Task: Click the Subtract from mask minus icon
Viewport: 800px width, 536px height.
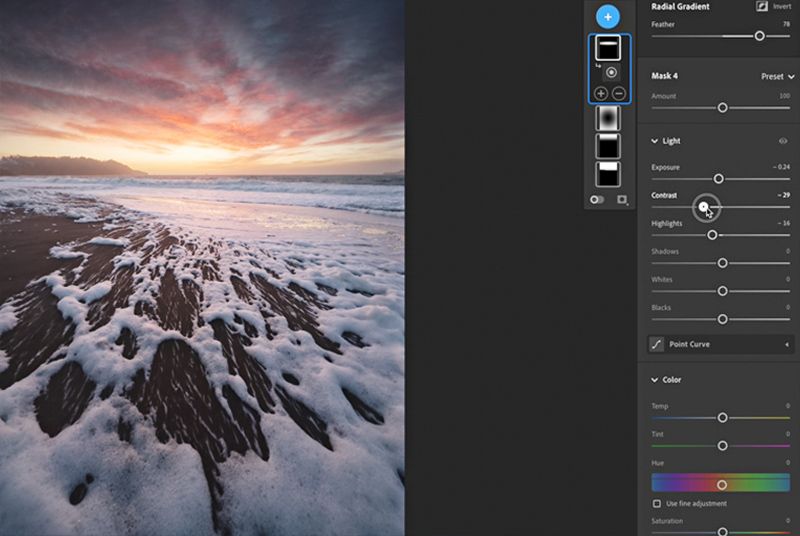Action: (x=619, y=93)
